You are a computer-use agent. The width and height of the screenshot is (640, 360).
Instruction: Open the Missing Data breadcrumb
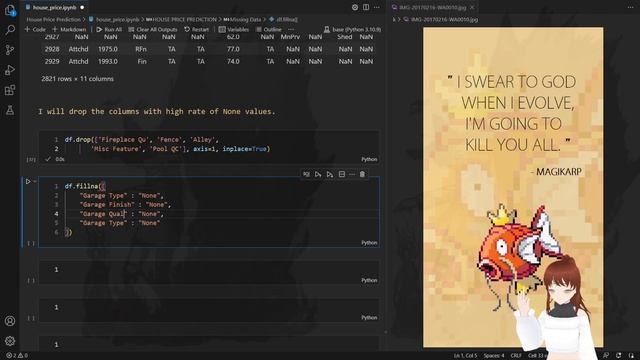pyautogui.click(x=242, y=19)
